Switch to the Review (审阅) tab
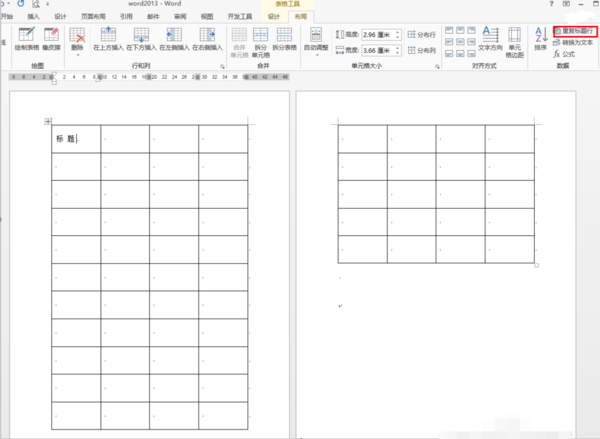 (x=180, y=16)
